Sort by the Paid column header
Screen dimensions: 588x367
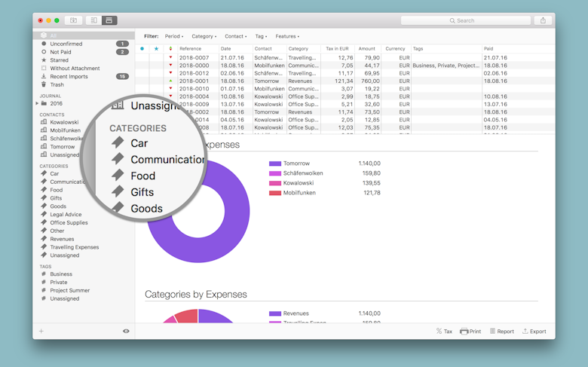(x=517, y=49)
